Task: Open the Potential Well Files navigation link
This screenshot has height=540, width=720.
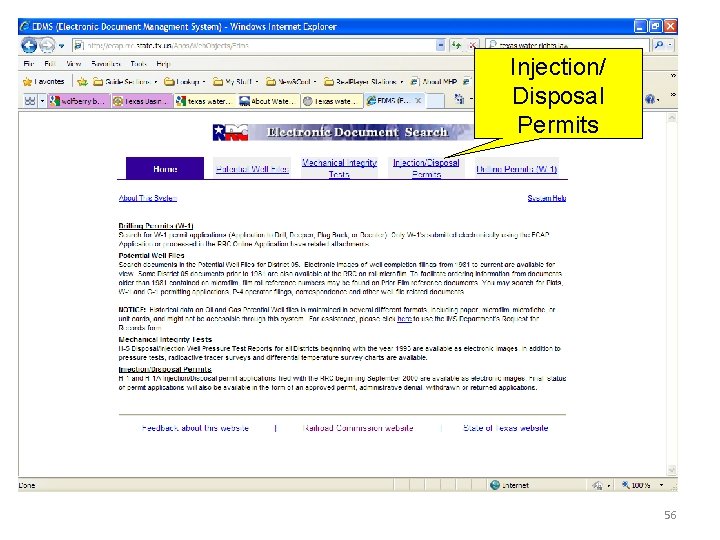Action: [x=252, y=169]
